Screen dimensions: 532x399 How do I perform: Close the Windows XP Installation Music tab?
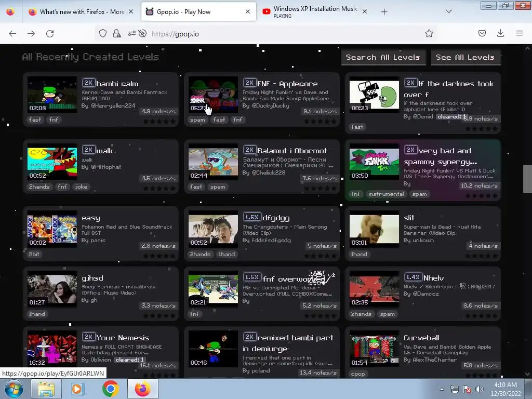tap(364, 11)
